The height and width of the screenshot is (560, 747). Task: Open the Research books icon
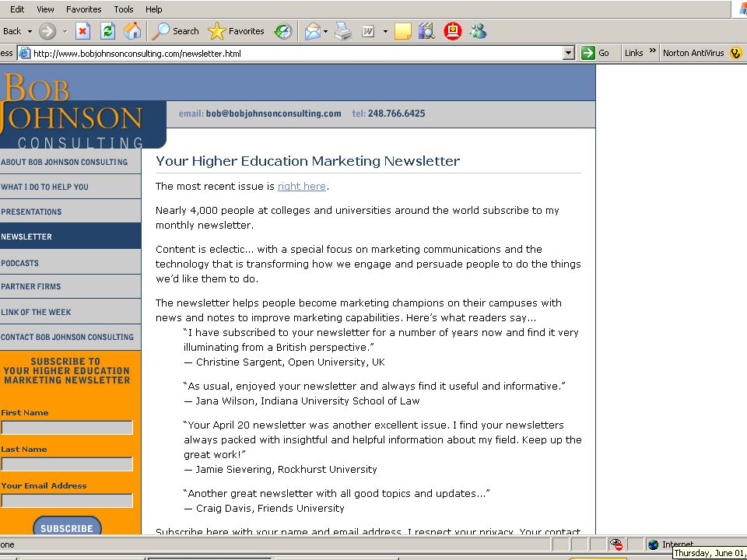pyautogui.click(x=427, y=31)
